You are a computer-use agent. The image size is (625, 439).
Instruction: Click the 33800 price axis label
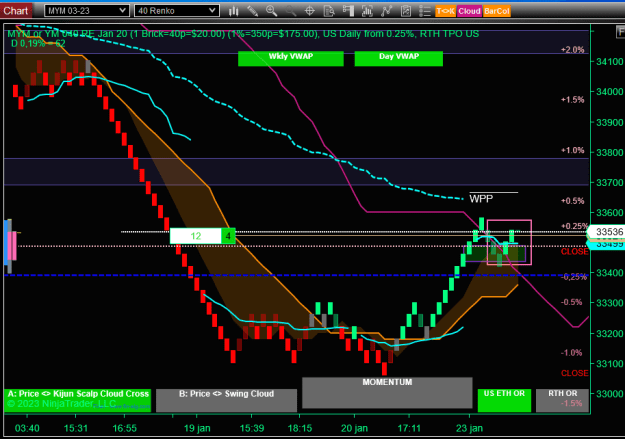tap(609, 152)
